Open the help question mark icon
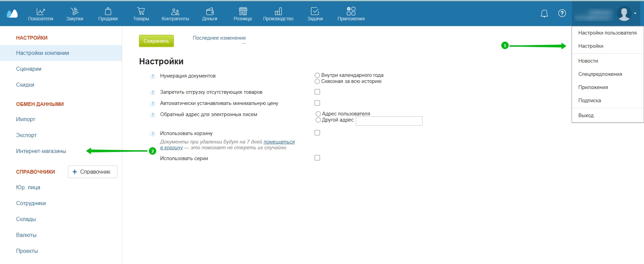This screenshot has width=644, height=264. (562, 13)
